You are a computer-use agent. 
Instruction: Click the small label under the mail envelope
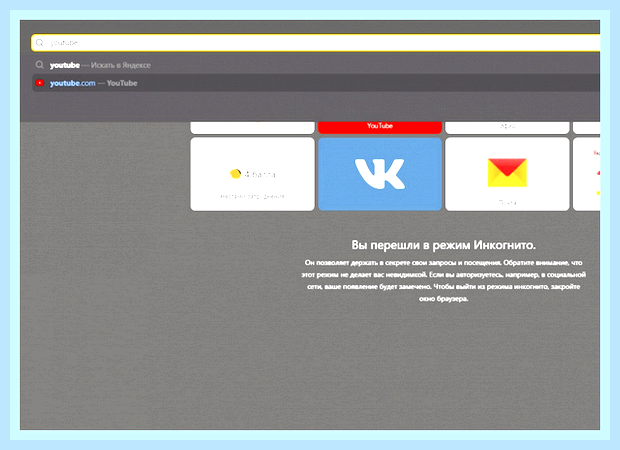[x=507, y=202]
